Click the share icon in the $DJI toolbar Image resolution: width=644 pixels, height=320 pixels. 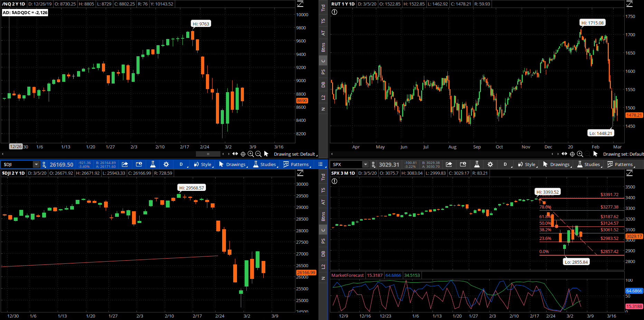[125, 164]
